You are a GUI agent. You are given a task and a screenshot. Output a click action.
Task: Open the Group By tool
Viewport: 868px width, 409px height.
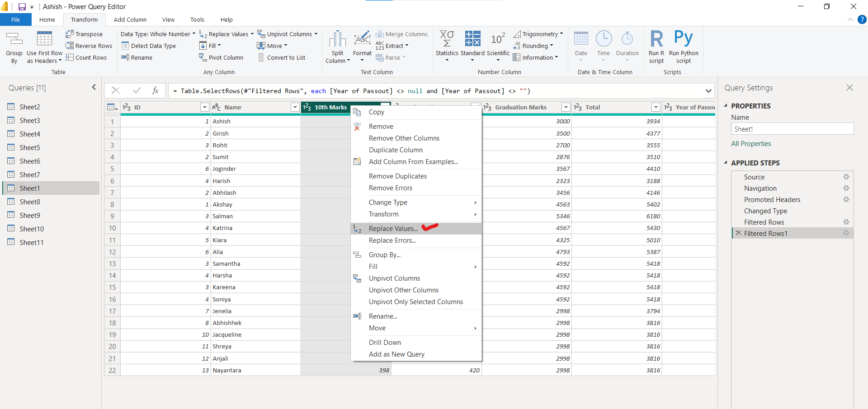click(x=14, y=47)
